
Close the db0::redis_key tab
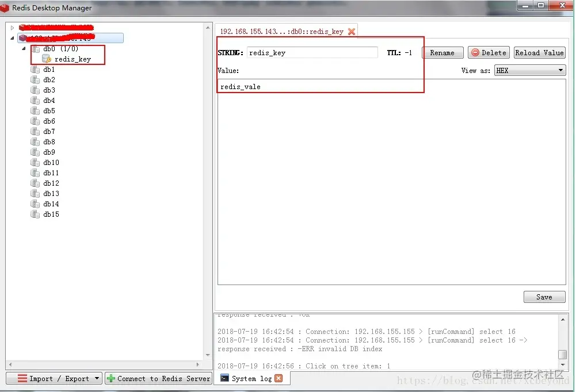pyautogui.click(x=352, y=32)
